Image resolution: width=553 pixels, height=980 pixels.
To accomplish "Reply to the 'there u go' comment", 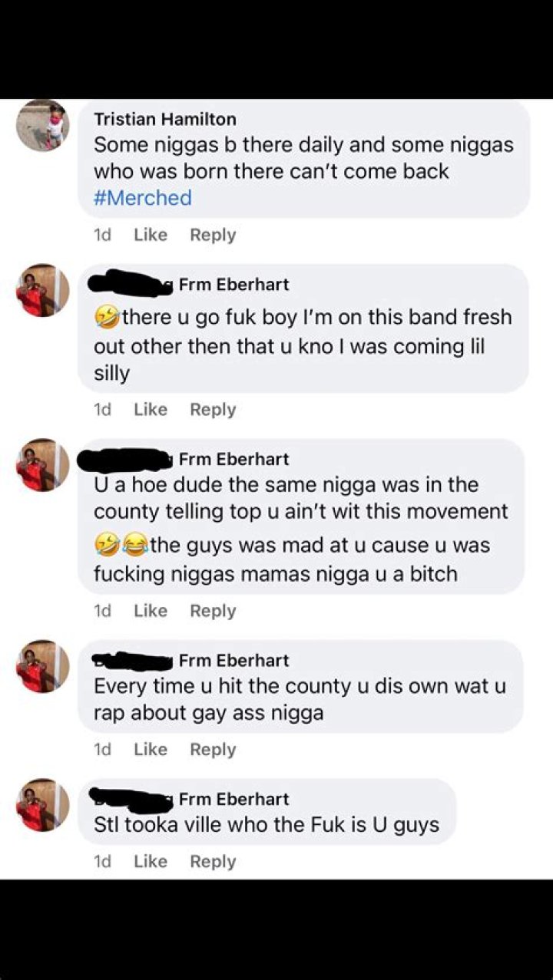I will click(213, 410).
